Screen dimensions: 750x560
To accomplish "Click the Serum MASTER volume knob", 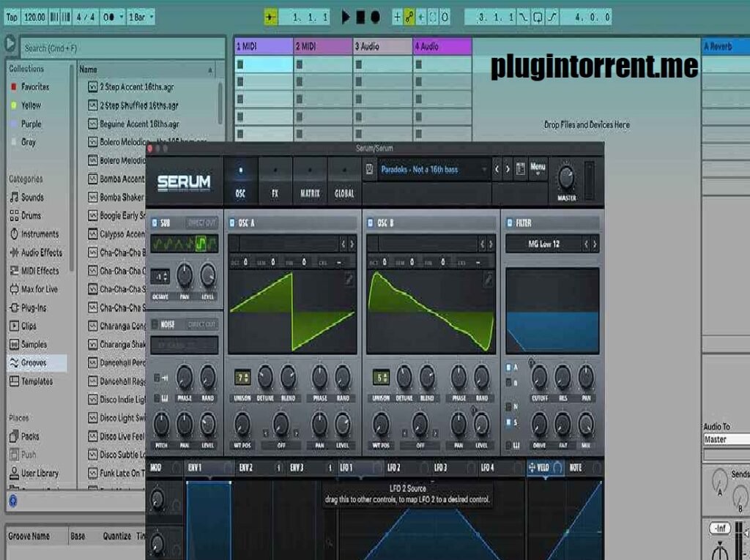I will 566,178.
